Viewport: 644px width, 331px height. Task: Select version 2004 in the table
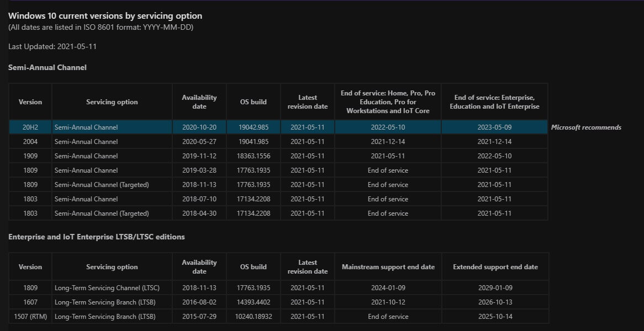(x=30, y=142)
